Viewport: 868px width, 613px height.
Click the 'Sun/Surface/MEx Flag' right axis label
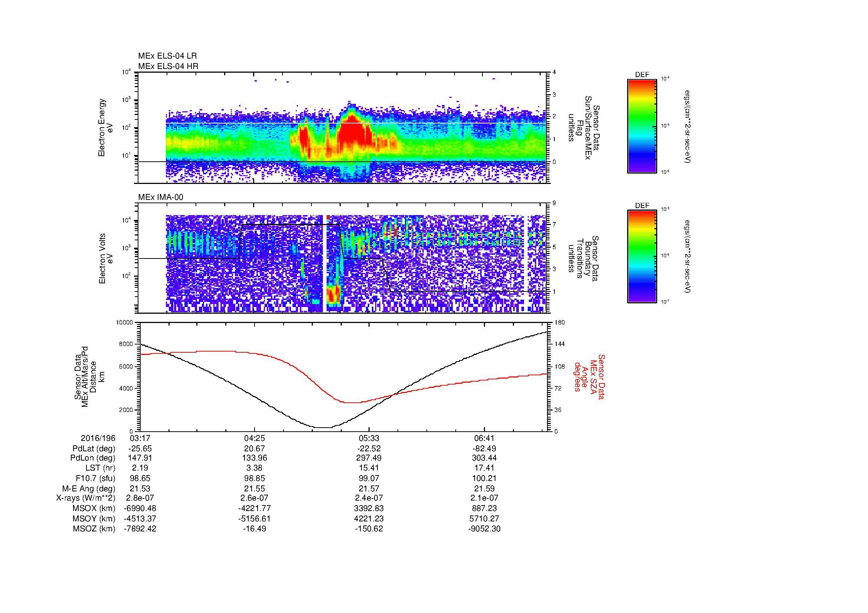click(x=583, y=128)
